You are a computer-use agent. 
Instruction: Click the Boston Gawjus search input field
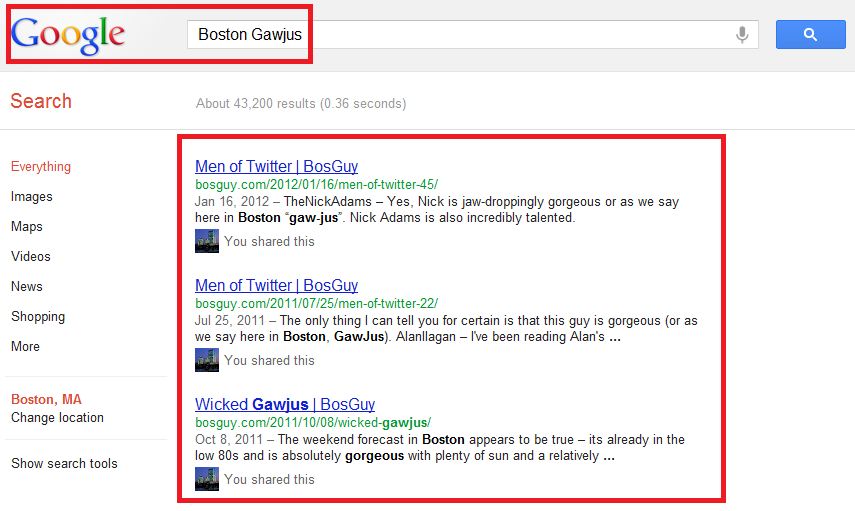460,35
